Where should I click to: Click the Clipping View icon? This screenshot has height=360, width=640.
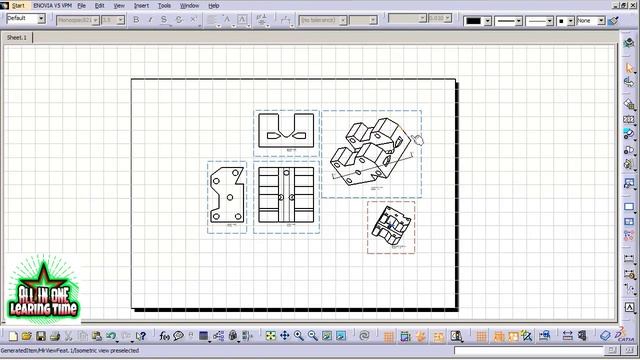(629, 150)
